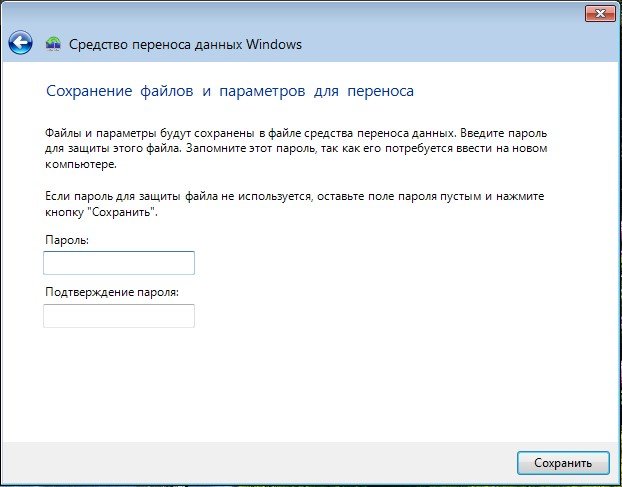Click the paragraph starting with Файлы и параметры

(x=296, y=149)
